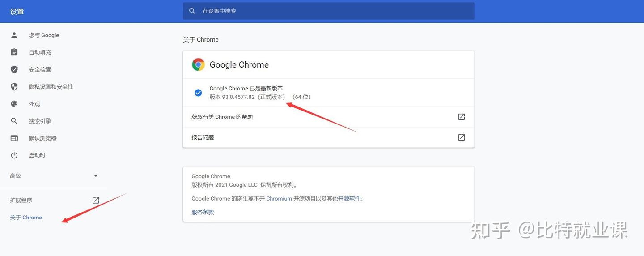Click the browser window icon for 默认浏览器
The image size is (644, 256).
pos(14,138)
